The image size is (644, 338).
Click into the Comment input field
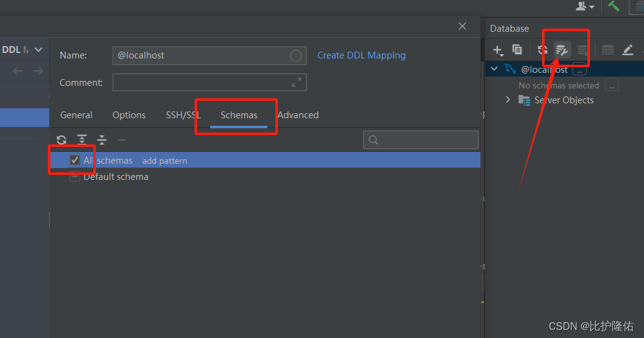pyautogui.click(x=209, y=82)
